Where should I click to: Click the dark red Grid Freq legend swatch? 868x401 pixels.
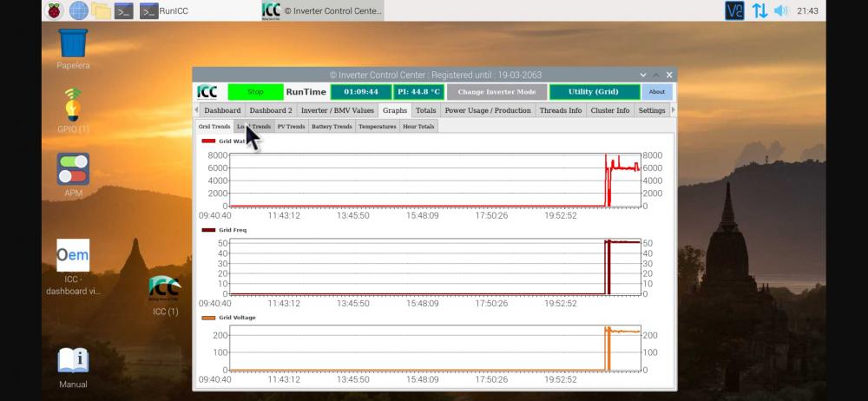coord(208,230)
